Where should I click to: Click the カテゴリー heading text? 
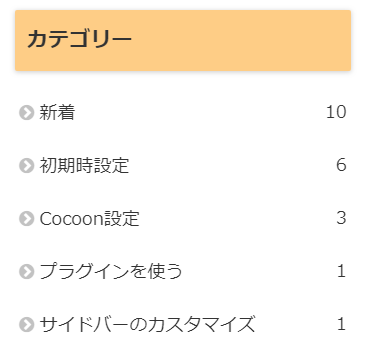click(79, 39)
